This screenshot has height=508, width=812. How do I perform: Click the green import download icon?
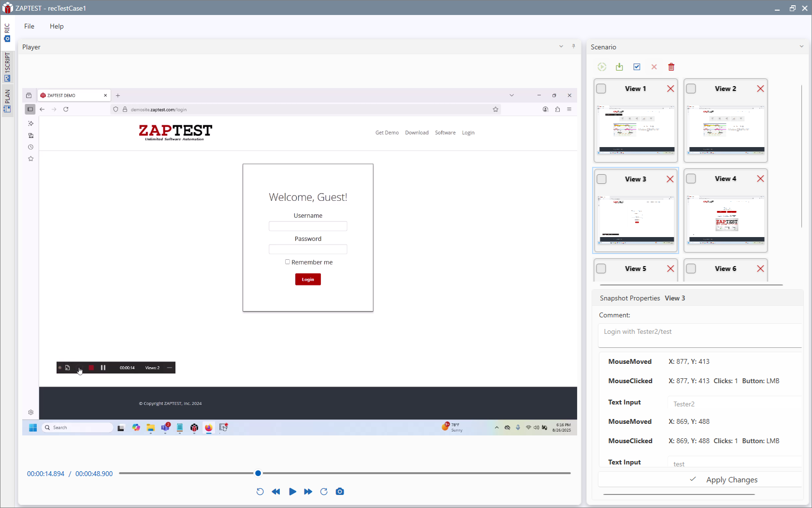coord(619,67)
